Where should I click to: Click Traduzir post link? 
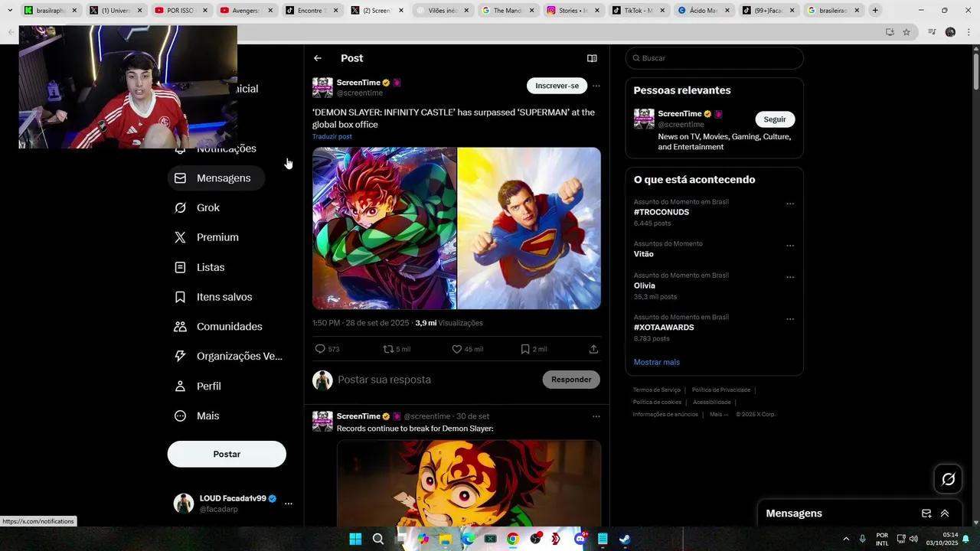(x=332, y=137)
